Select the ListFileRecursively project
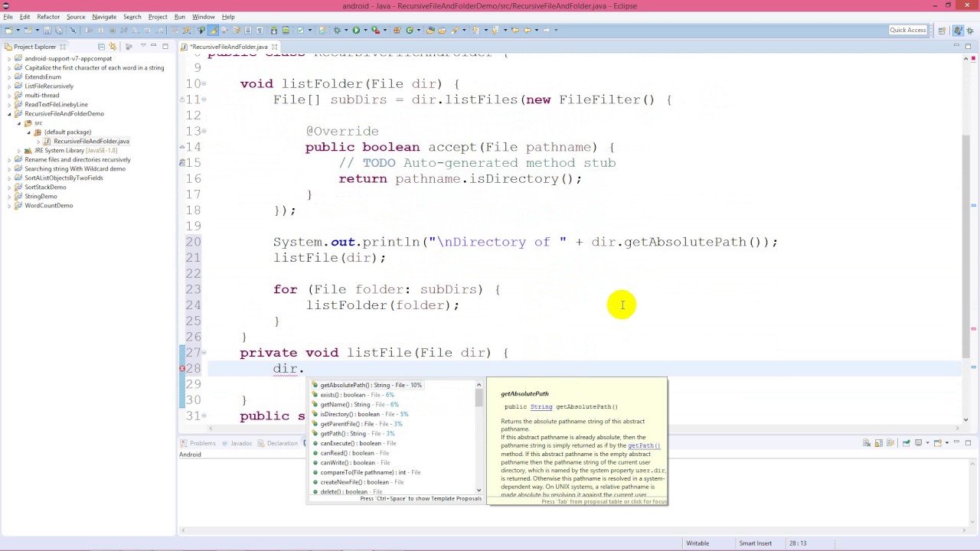The image size is (980, 551). click(49, 86)
